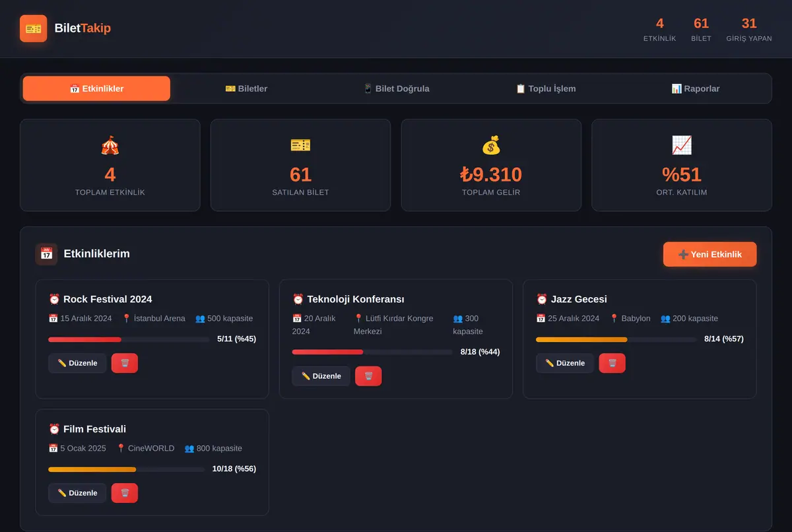Open the Raporlar tab

click(x=695, y=88)
